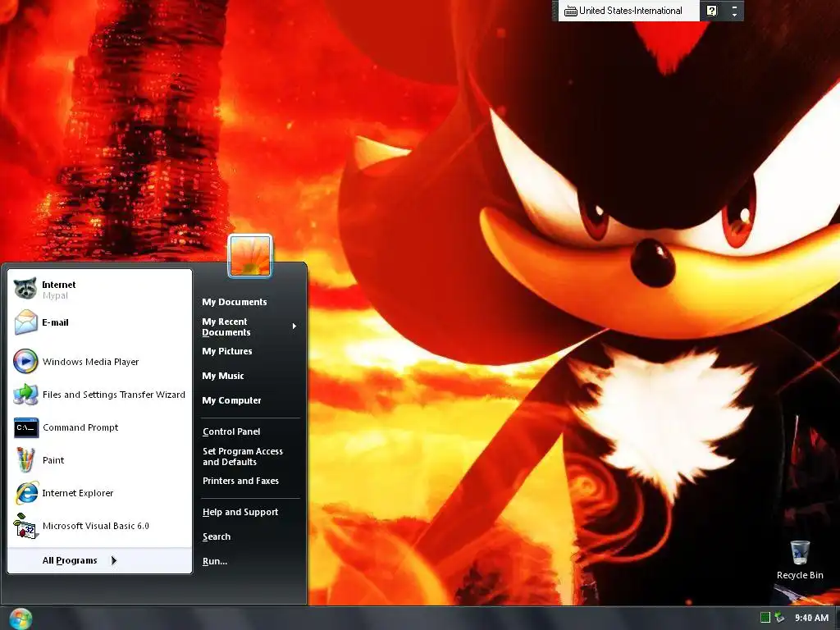Open Search from Start menu
The height and width of the screenshot is (630, 840).
point(217,536)
